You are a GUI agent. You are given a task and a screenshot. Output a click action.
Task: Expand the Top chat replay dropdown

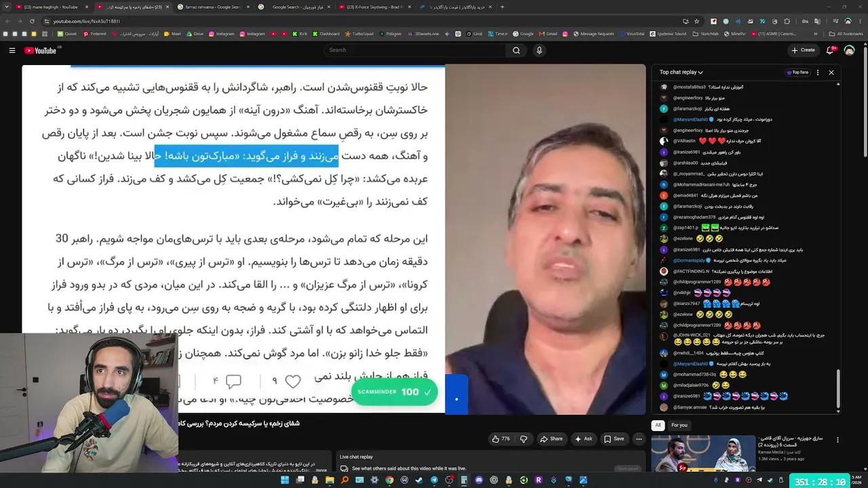pyautogui.click(x=681, y=73)
